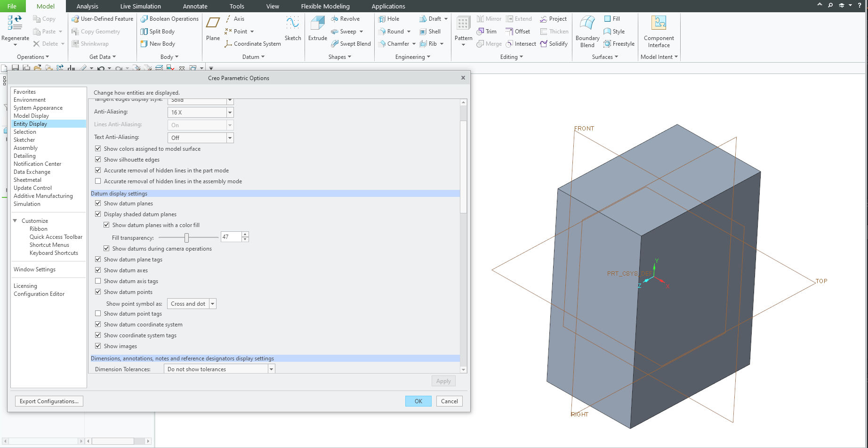This screenshot has height=448, width=868.
Task: Switch to the Flexible Modeling tab
Action: point(325,6)
